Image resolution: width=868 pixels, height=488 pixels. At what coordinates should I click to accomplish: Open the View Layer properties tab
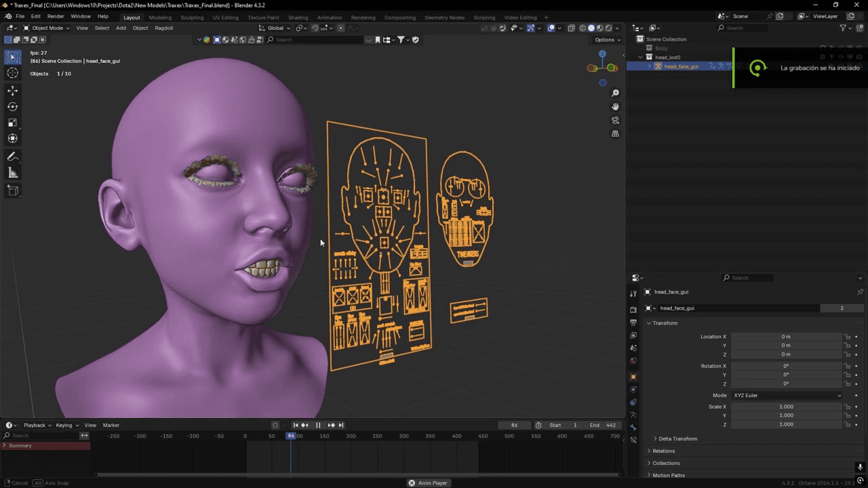point(633,335)
